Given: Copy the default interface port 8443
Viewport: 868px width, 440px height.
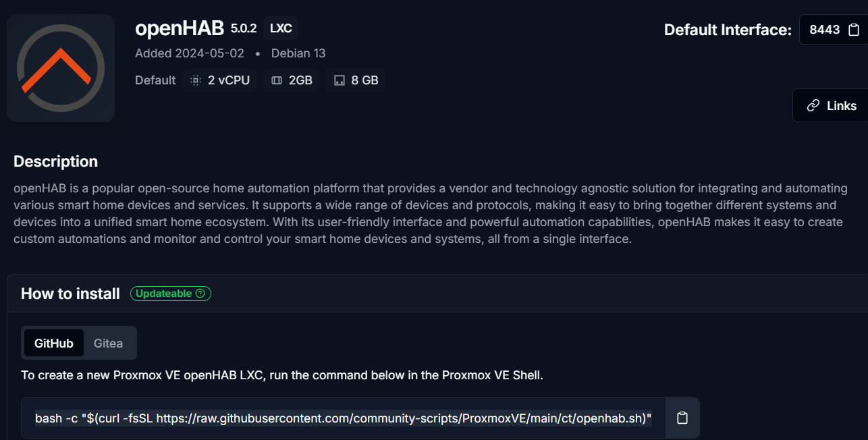Looking at the screenshot, I should pyautogui.click(x=854, y=30).
